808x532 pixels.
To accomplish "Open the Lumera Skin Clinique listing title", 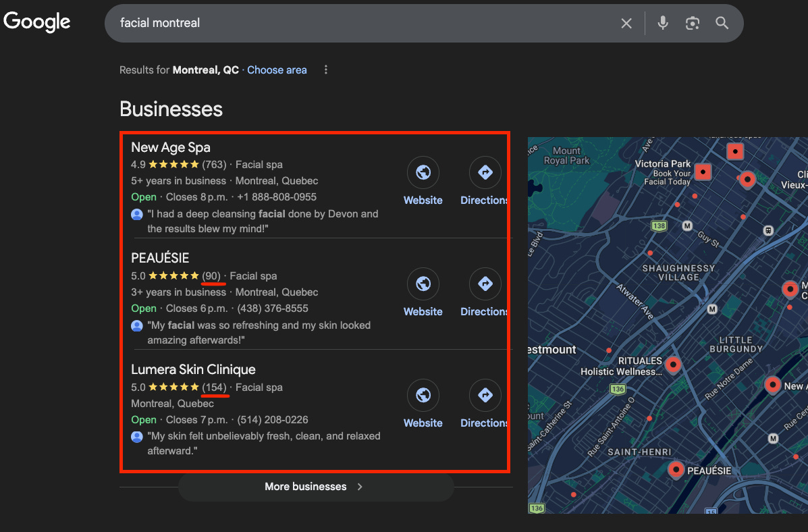I will 193,369.
